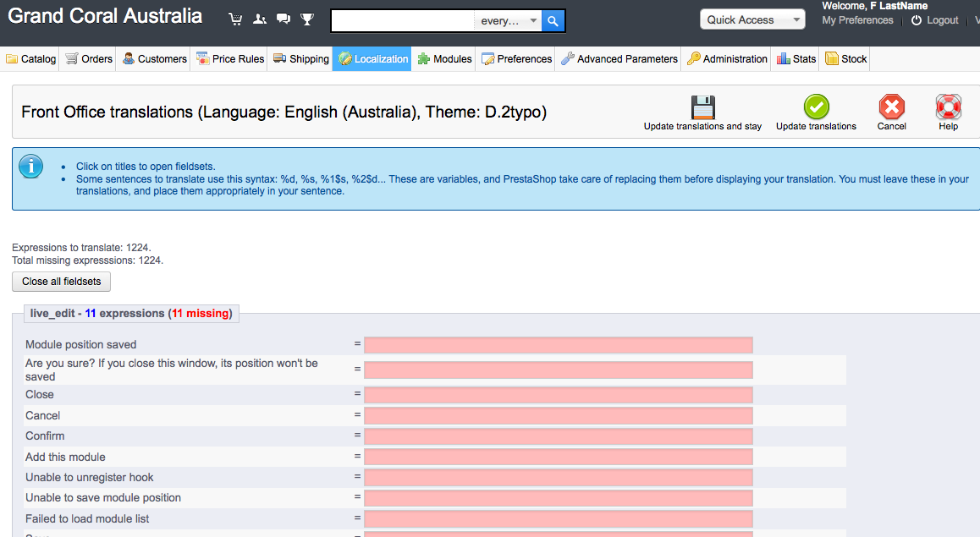Screen dimensions: 980x537
Task: Click the trophy icon in header
Action: click(x=307, y=19)
